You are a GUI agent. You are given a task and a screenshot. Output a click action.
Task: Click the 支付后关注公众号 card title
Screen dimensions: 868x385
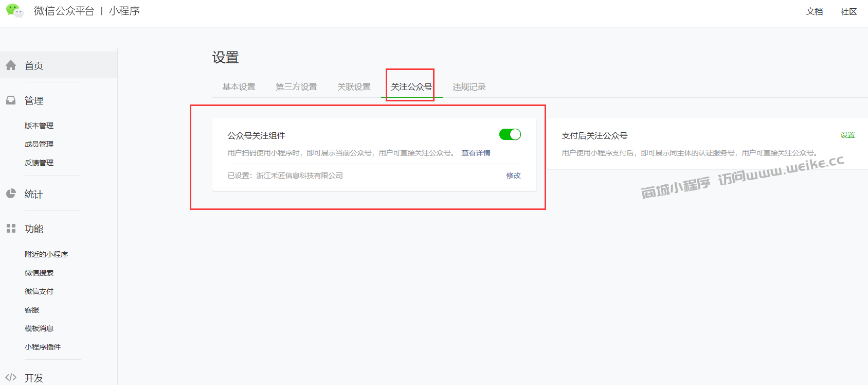tap(594, 135)
